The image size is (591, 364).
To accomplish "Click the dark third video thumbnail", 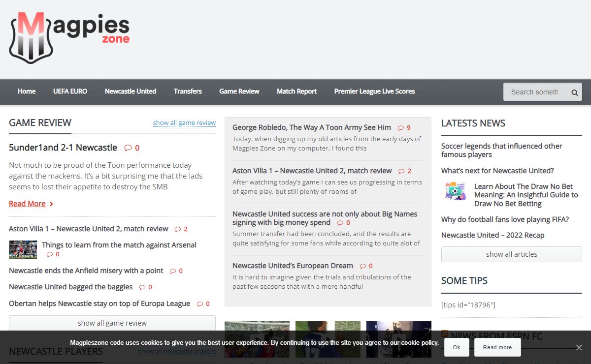I will [399, 339].
